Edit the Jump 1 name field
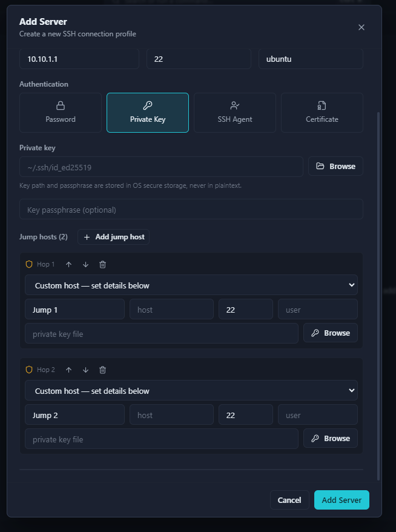396x532 pixels. (74, 310)
